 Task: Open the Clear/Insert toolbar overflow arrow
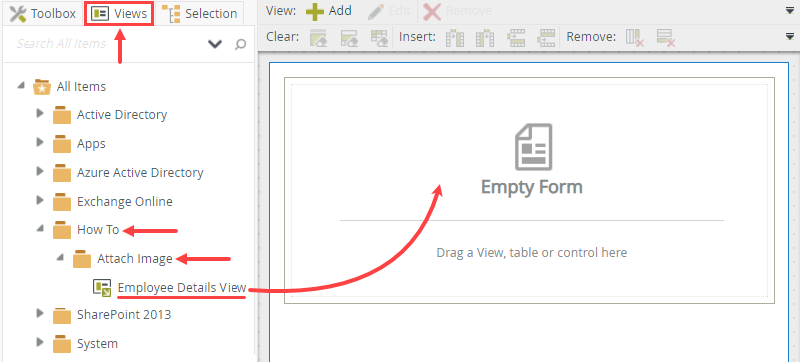[x=790, y=37]
